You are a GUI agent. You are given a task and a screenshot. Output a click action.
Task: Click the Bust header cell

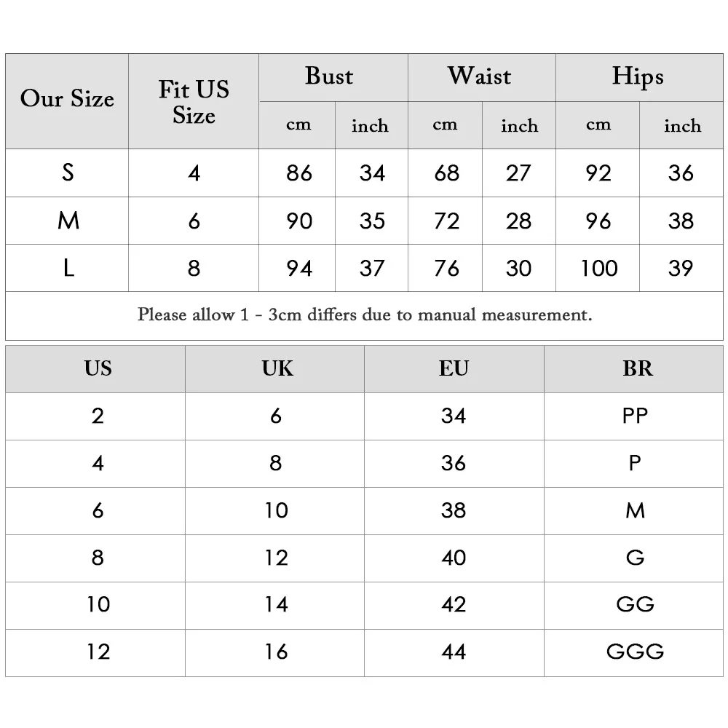[x=333, y=78]
